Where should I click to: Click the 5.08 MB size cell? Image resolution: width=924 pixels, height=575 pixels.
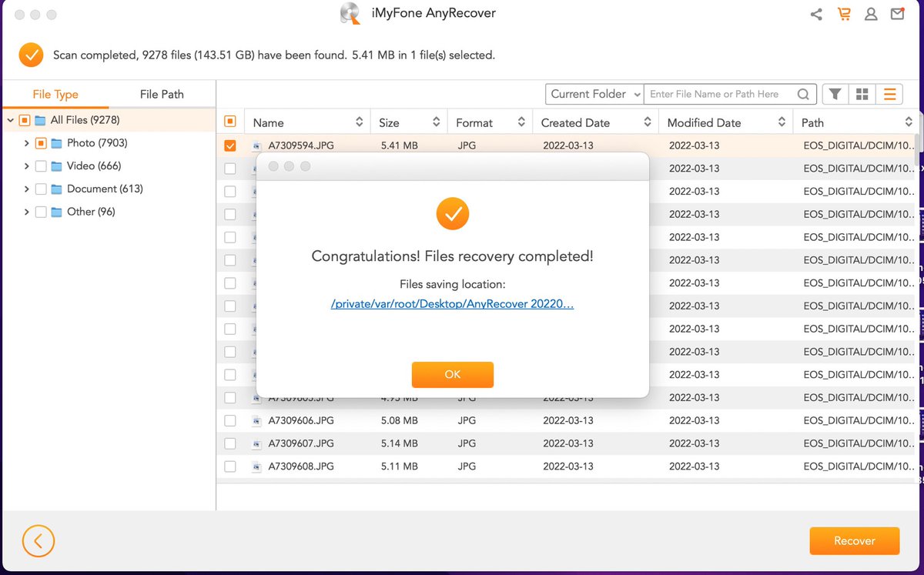pyautogui.click(x=400, y=421)
